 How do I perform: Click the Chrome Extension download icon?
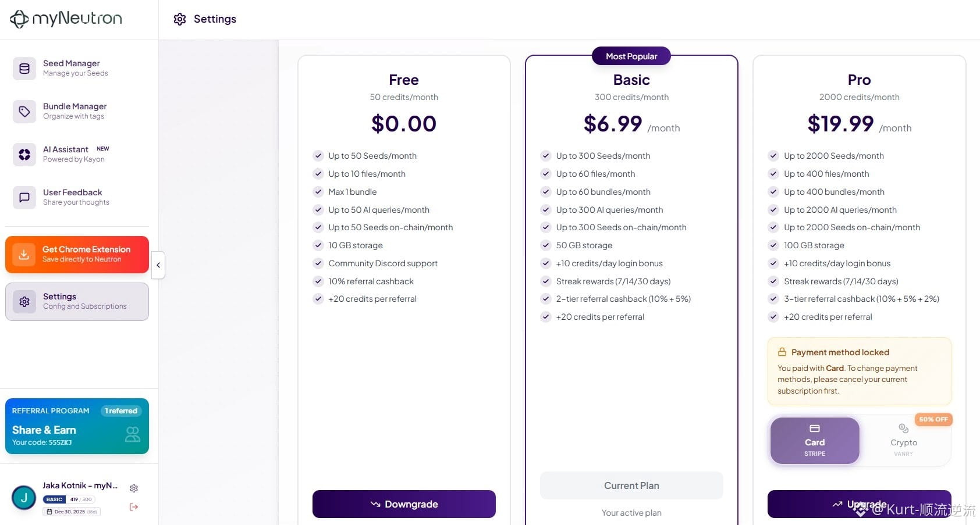[24, 255]
